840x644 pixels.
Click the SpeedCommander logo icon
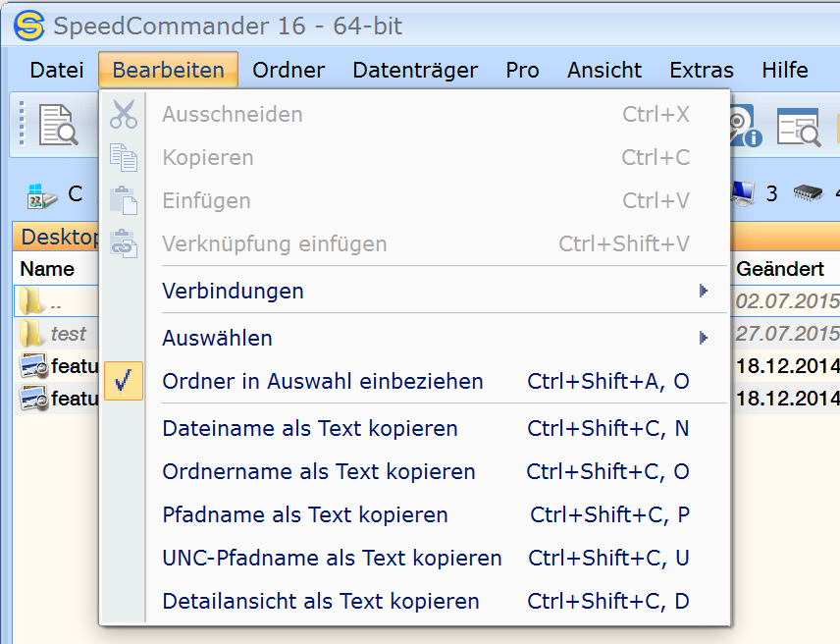click(28, 27)
